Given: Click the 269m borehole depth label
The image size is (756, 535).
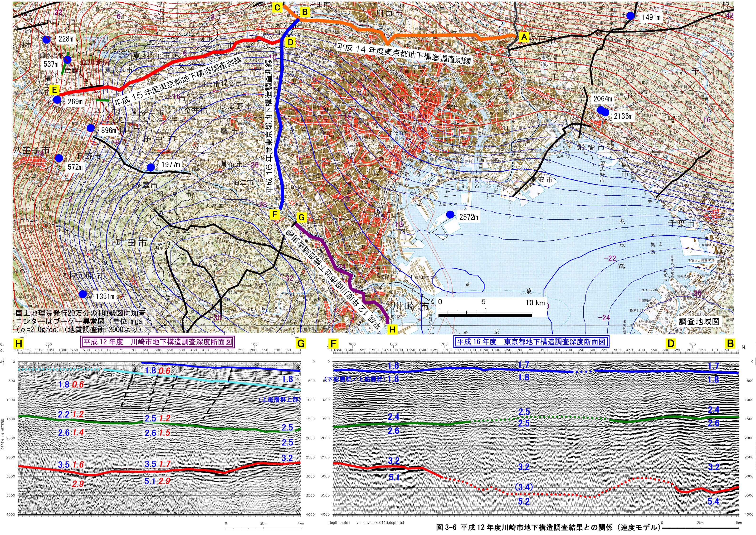Looking at the screenshot, I should 75,101.
